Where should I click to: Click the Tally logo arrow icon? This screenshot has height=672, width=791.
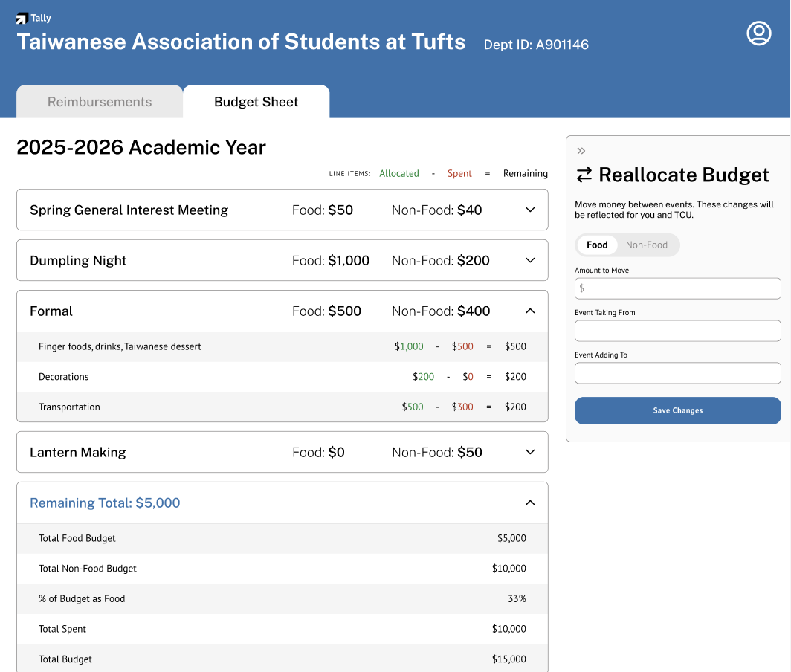tap(22, 19)
